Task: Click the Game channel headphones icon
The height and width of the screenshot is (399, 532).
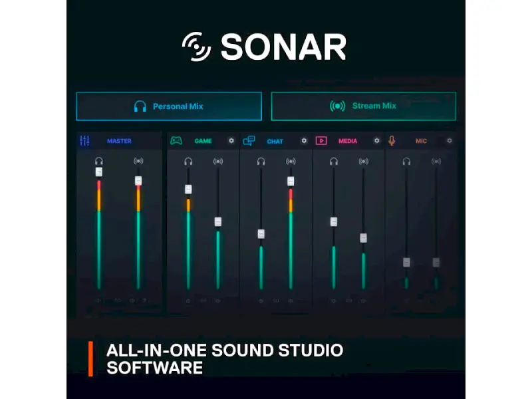Action: point(188,162)
